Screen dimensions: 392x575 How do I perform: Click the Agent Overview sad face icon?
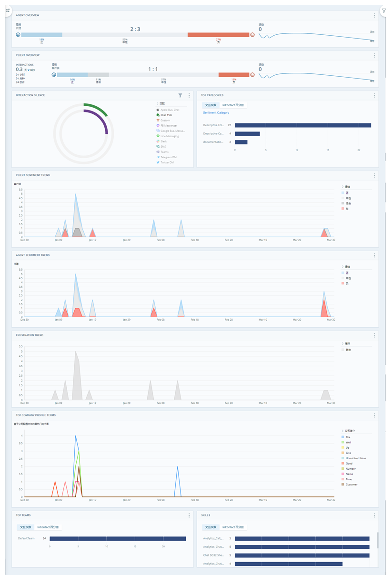[252, 35]
